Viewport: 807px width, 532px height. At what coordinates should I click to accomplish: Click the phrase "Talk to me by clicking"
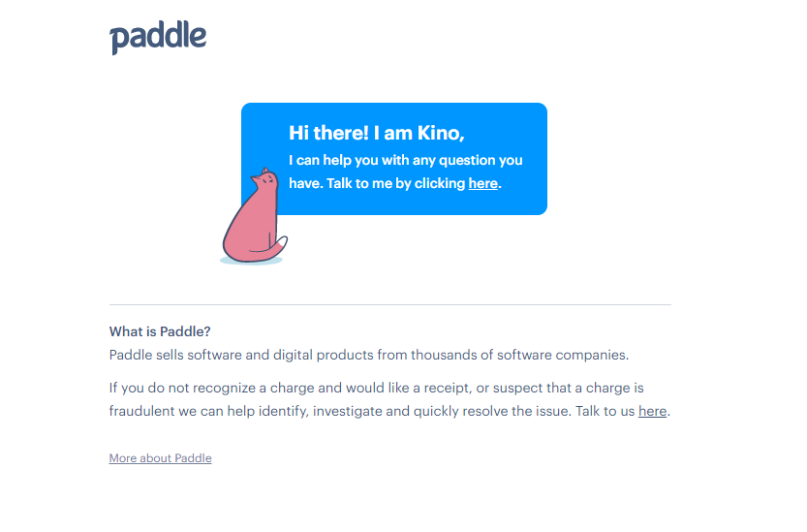point(396,183)
